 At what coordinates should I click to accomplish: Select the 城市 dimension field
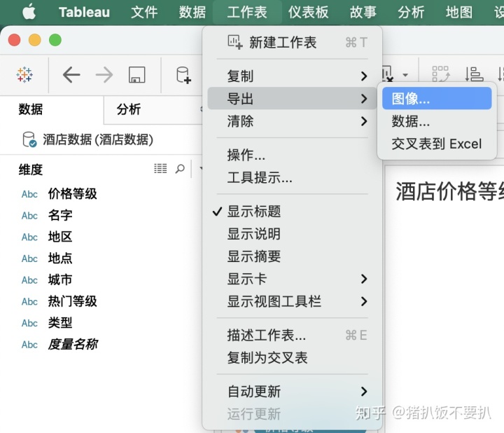pos(60,280)
